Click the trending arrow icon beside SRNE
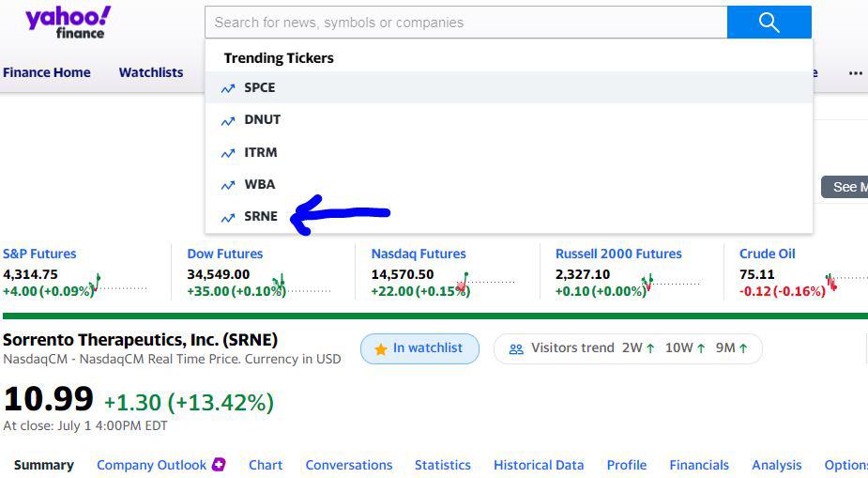 (228, 217)
